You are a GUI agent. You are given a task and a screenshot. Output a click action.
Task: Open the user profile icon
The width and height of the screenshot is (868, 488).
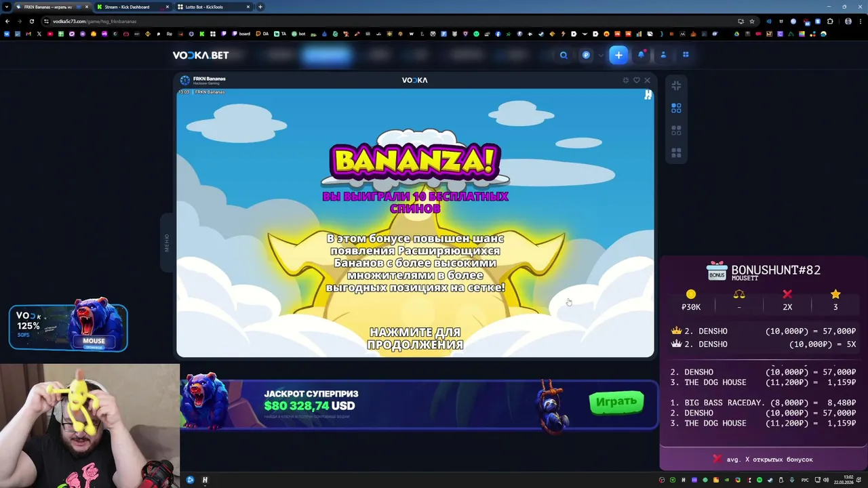point(663,55)
